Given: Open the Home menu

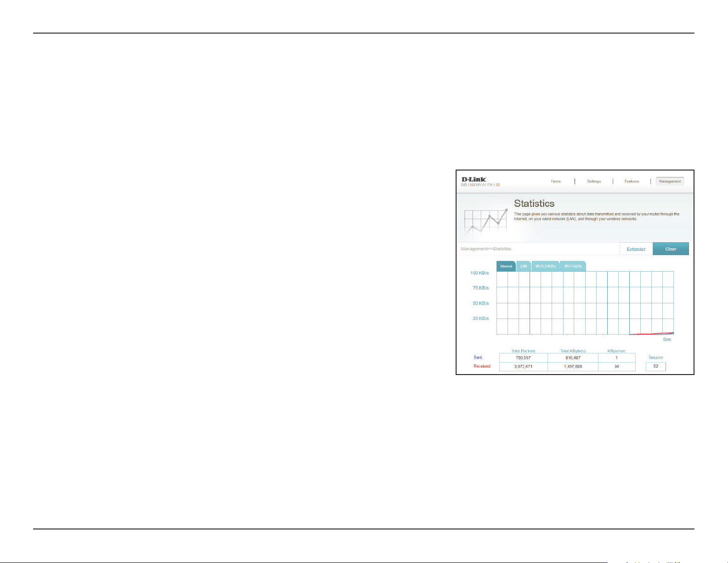Looking at the screenshot, I should (x=556, y=181).
